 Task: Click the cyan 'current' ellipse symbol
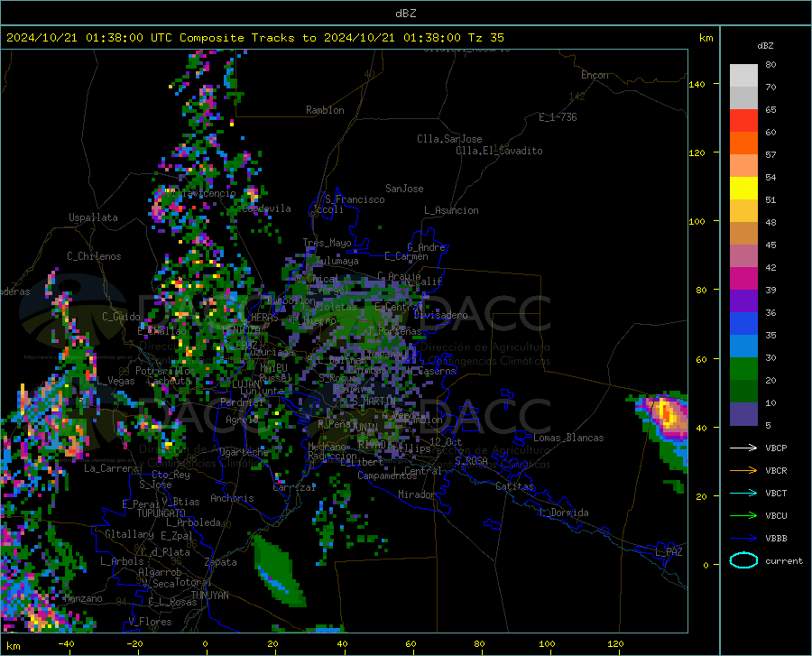pos(743,560)
